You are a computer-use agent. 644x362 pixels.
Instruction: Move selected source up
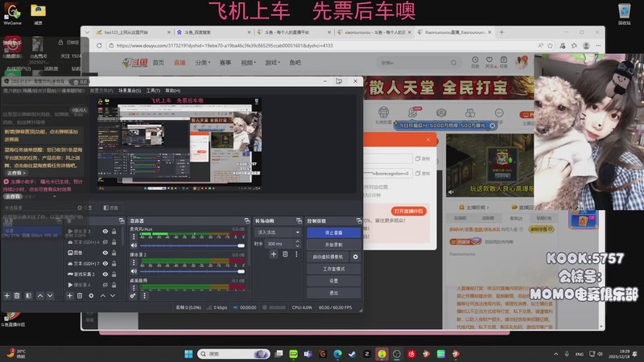pos(103,295)
